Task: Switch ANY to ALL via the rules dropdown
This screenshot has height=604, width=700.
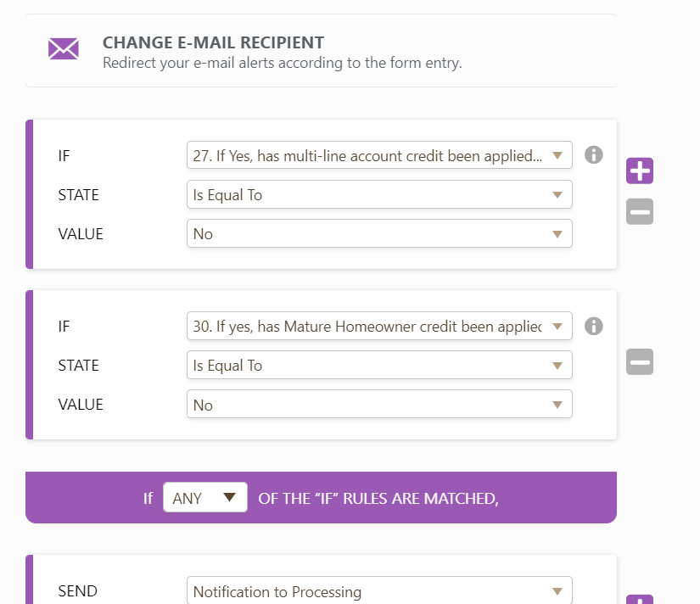Action: pyautogui.click(x=205, y=498)
